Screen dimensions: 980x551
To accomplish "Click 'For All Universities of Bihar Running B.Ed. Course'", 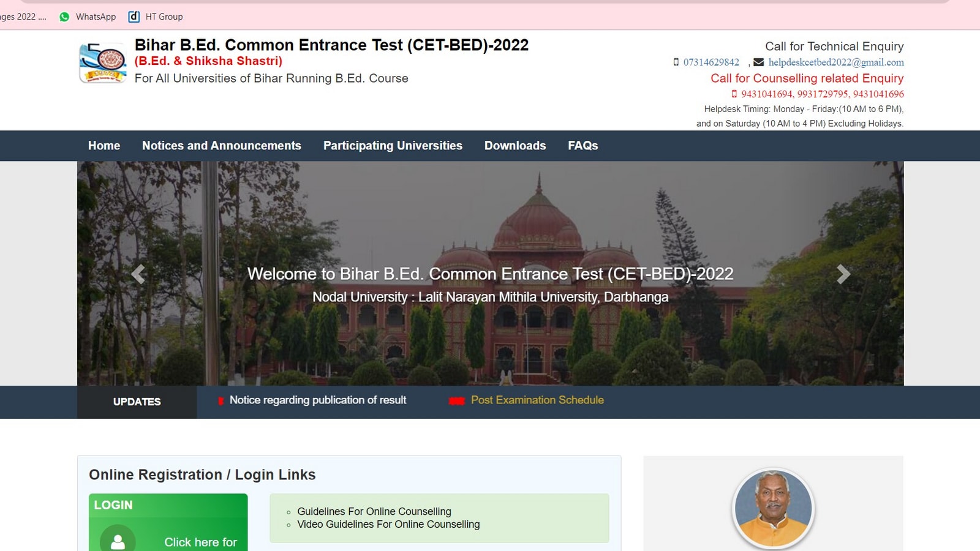I will [x=271, y=78].
